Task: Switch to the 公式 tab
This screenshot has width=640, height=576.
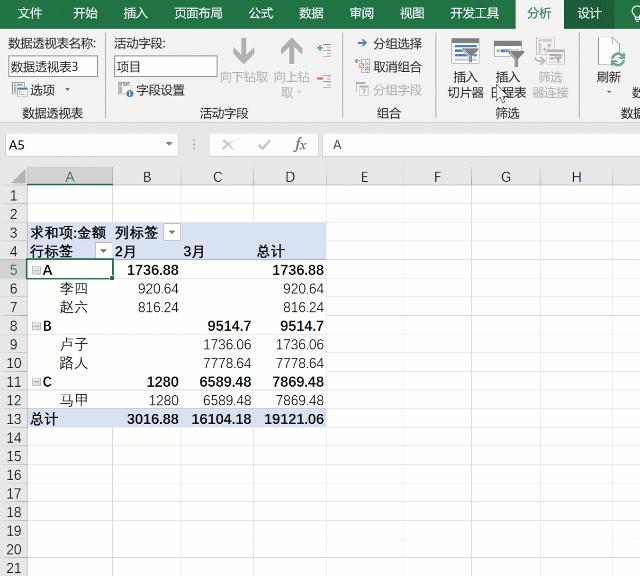Action: pos(261,13)
